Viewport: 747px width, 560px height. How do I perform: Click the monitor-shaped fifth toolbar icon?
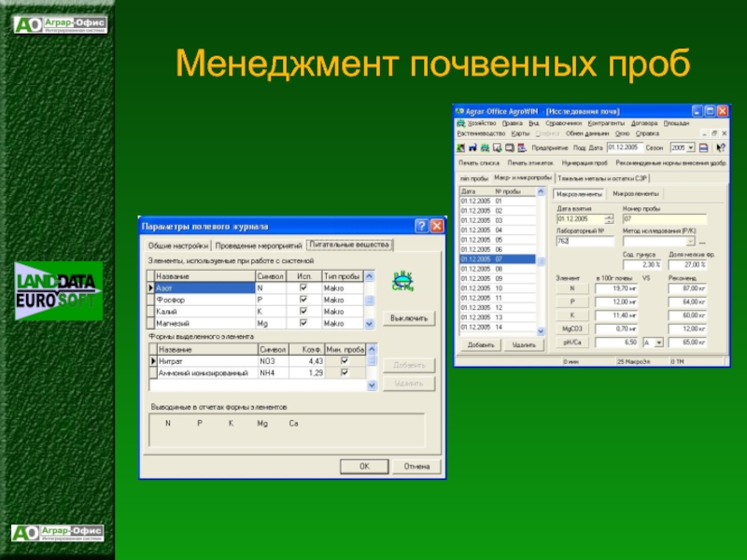click(x=510, y=147)
